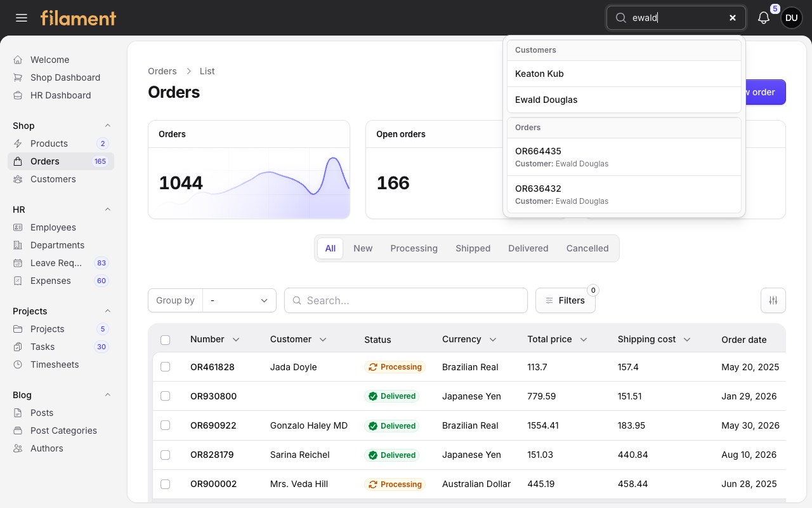
Task: Open the Timesheets page
Action: tap(61, 364)
